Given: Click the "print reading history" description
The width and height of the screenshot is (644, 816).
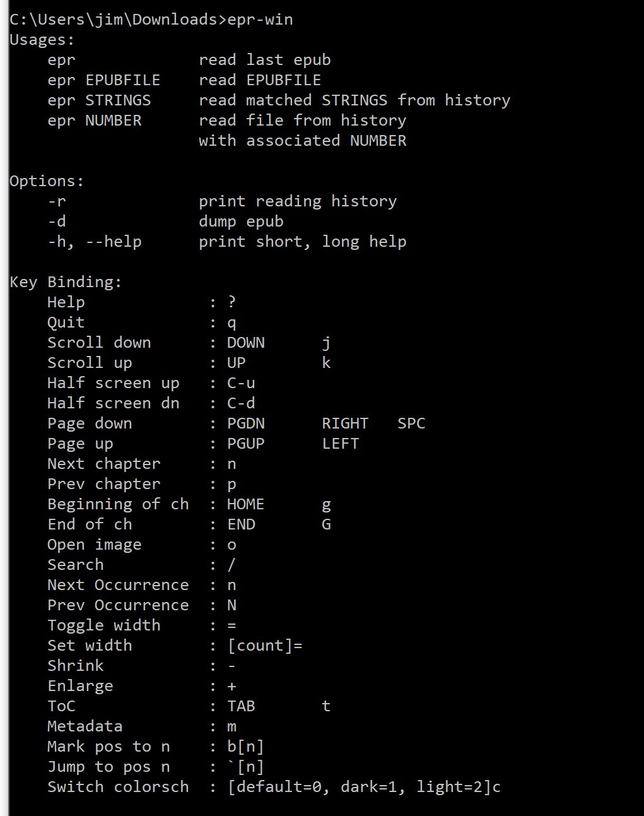Looking at the screenshot, I should pyautogui.click(x=297, y=201).
